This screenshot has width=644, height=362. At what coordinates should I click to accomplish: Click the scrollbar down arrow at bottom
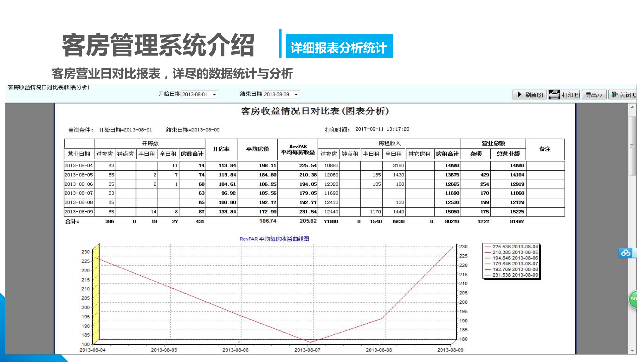click(x=632, y=351)
